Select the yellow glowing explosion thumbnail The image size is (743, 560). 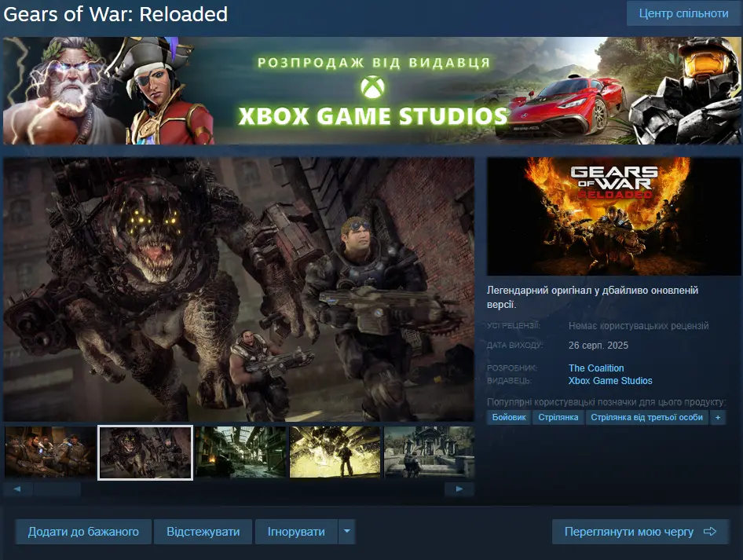[x=335, y=452]
